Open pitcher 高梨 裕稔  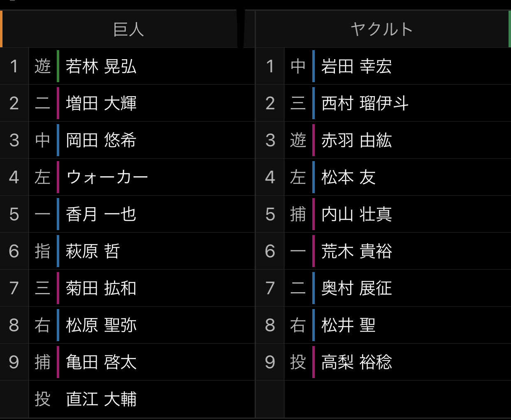click(x=357, y=362)
